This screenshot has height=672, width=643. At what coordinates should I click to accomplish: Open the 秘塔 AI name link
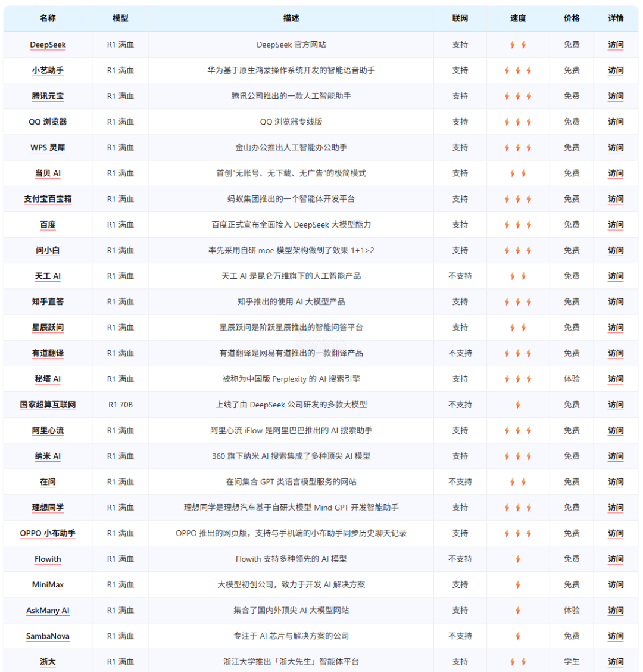pyautogui.click(x=48, y=379)
